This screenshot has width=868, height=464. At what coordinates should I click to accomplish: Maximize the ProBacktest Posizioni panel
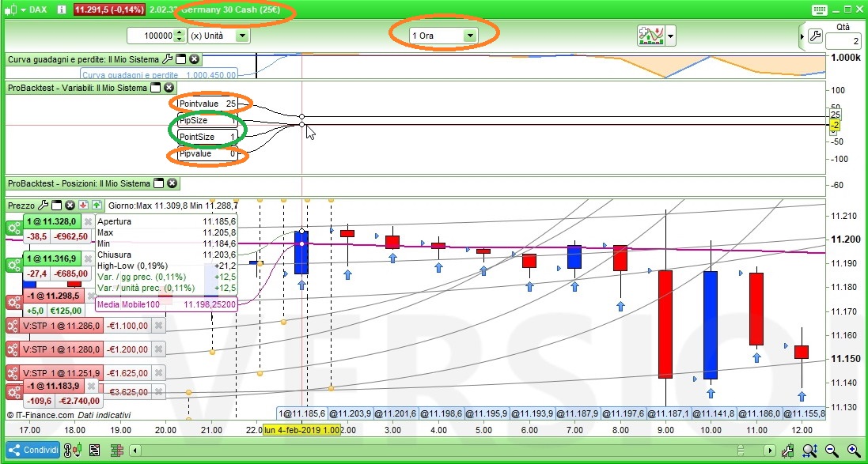coord(158,183)
